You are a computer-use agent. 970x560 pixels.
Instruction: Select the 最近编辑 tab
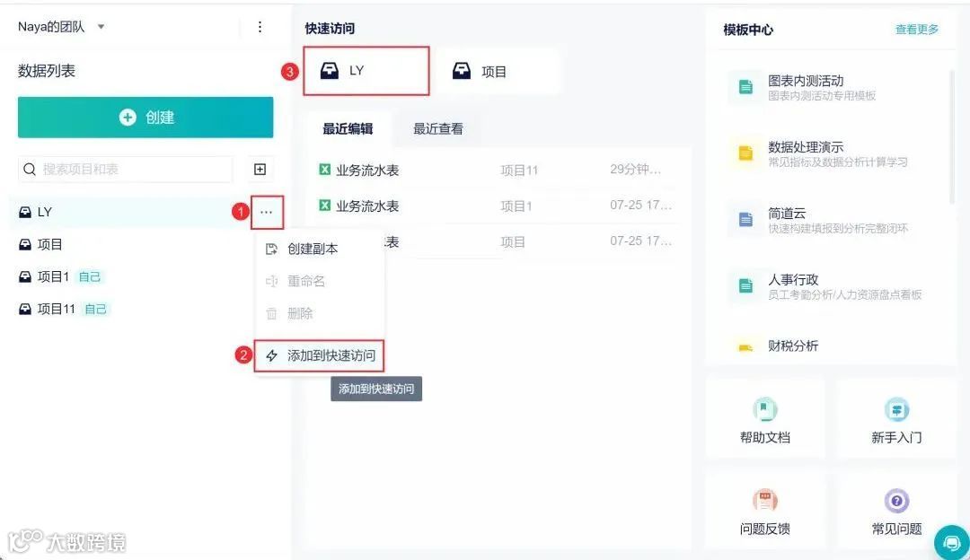(348, 127)
